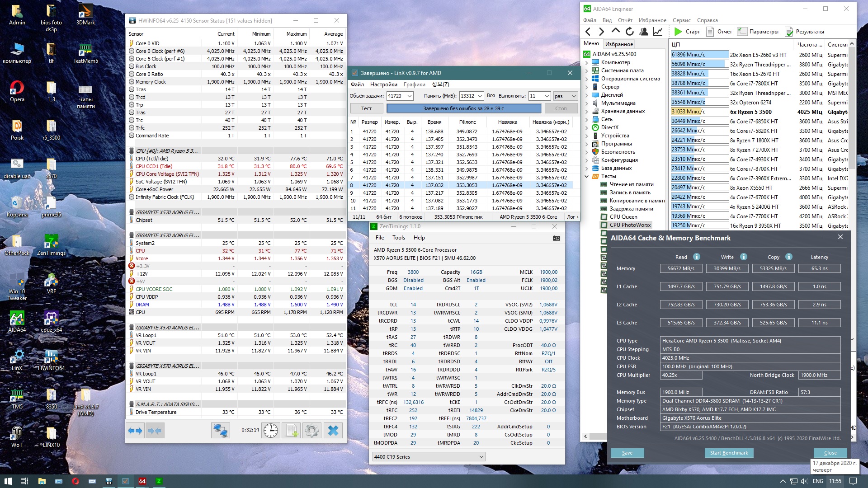Click Write info icon in benchmark window
This screenshot has height=488, width=868.
744,257
